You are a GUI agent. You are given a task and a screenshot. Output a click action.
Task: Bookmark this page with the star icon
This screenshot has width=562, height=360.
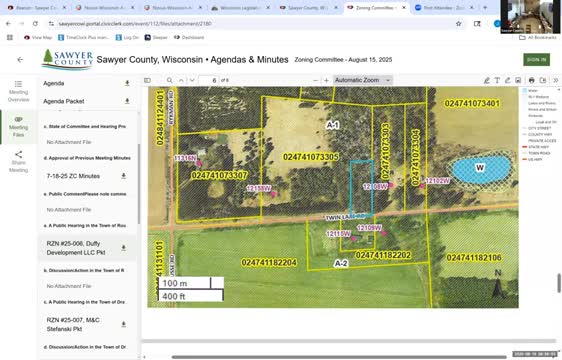pos(458,24)
